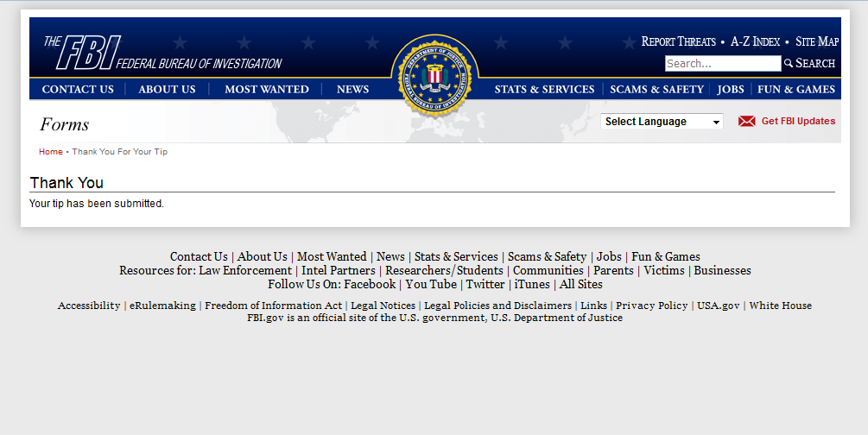Viewport: 868px width, 435px height.
Task: Click the Law Enforcement resources link
Action: 245,270
